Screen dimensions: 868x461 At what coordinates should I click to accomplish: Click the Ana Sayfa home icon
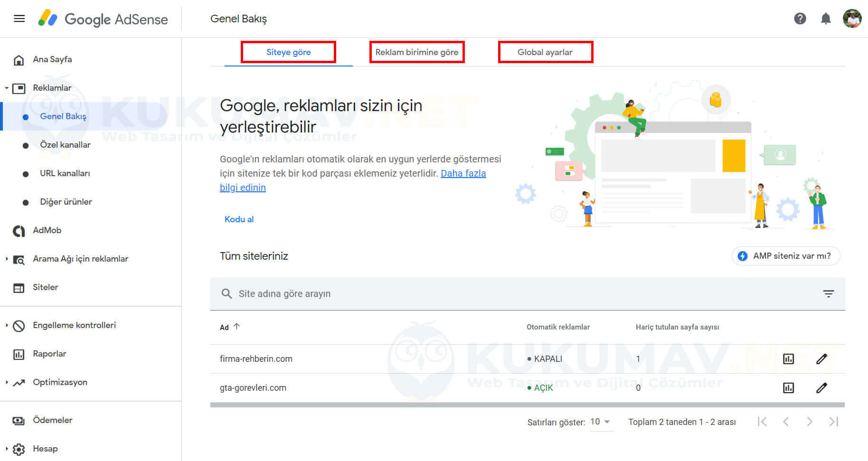point(19,60)
